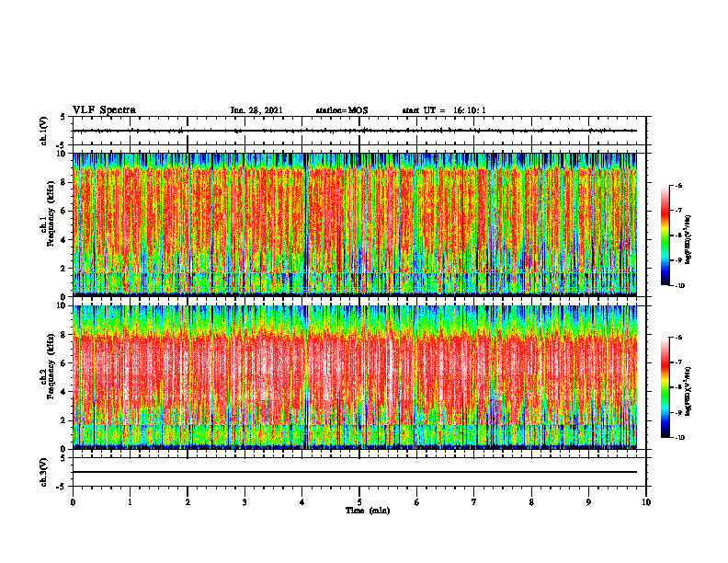Select the date text "Jan. 28, 2021"
This screenshot has height=563, width=728.
(256, 110)
